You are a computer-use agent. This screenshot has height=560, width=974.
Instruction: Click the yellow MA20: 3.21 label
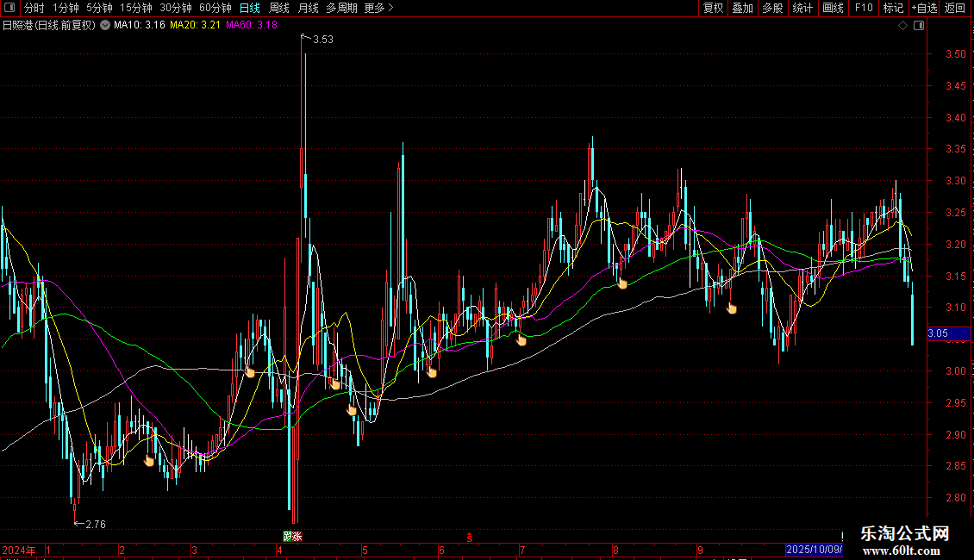(195, 25)
